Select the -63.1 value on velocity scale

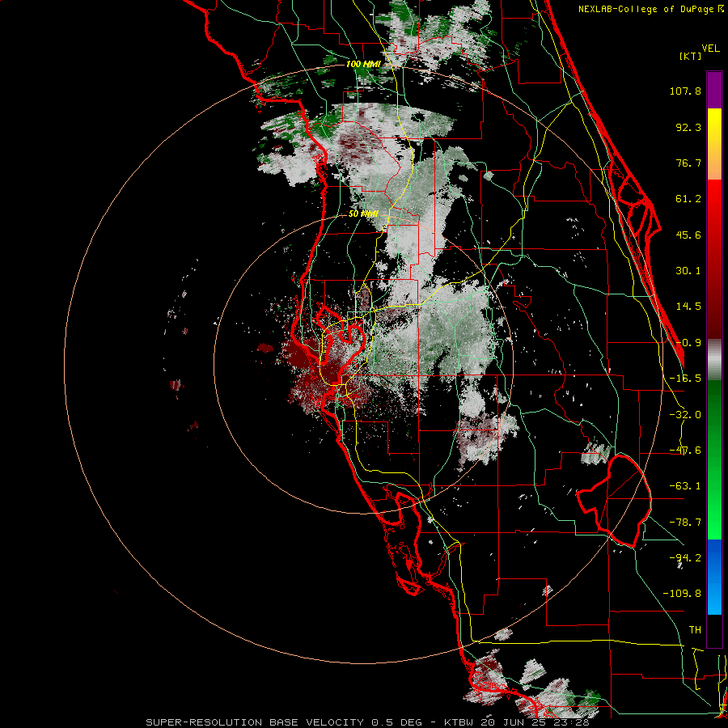[685, 486]
